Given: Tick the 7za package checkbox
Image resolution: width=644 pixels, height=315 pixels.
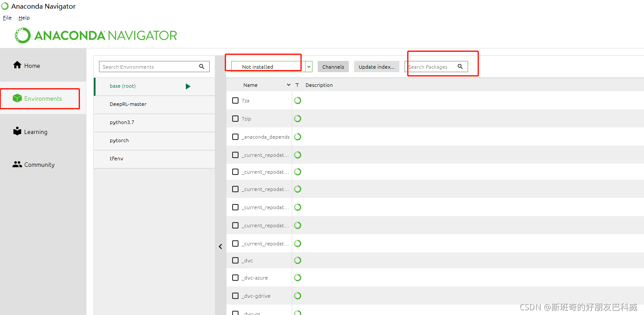Looking at the screenshot, I should (235, 101).
